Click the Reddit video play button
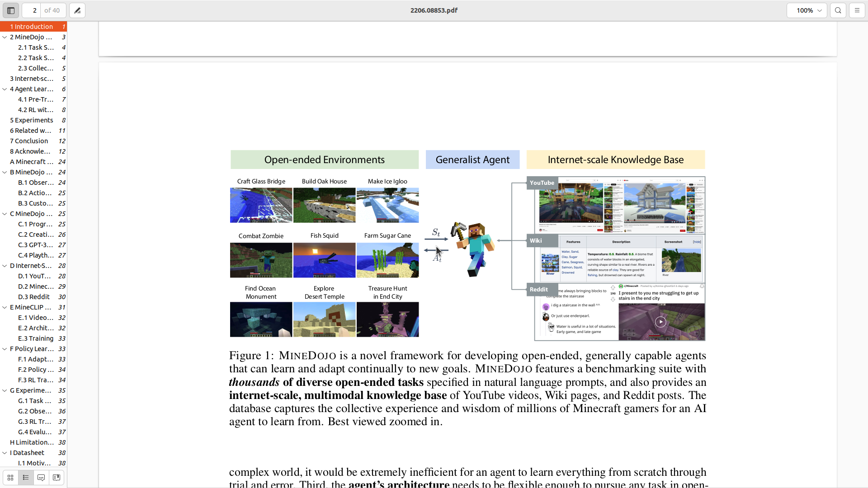 (x=660, y=322)
